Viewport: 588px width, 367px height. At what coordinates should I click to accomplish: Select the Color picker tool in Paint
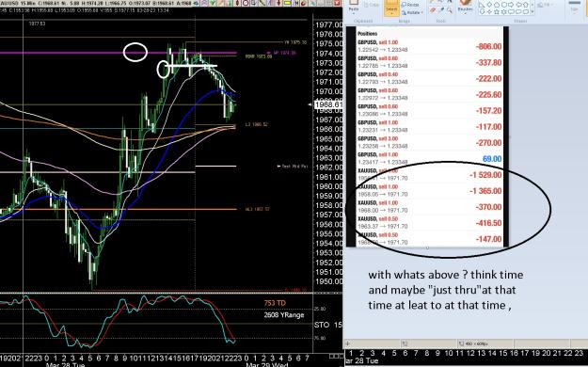coord(441,10)
